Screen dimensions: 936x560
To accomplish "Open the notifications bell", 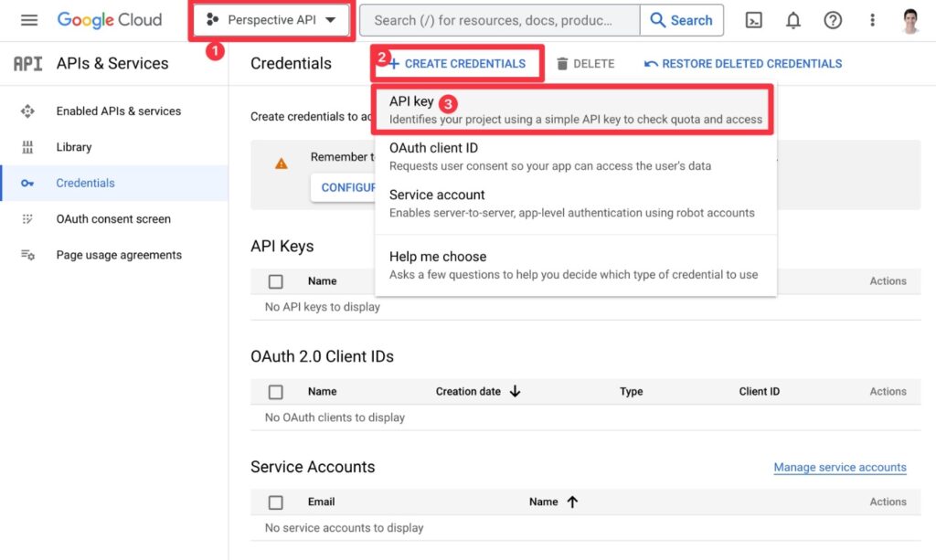I will click(792, 20).
